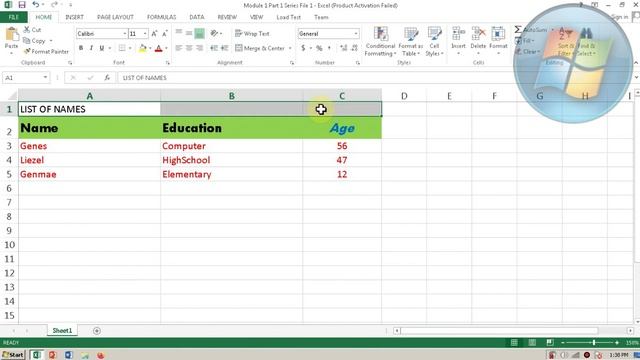This screenshot has width=640, height=360.
Task: Open Format as Table gallery
Action: [411, 42]
